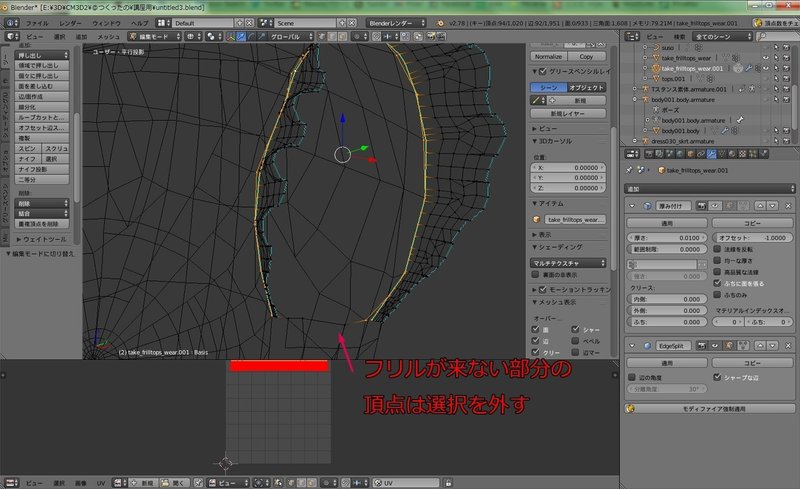Open the Material (sphere) properties tab
The height and width of the screenshot is (489, 800).
(732, 154)
